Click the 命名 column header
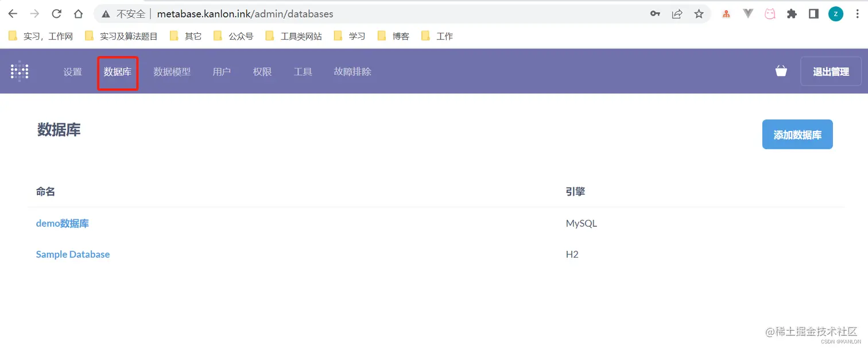Screen dimensions: 868x348 click(x=46, y=192)
